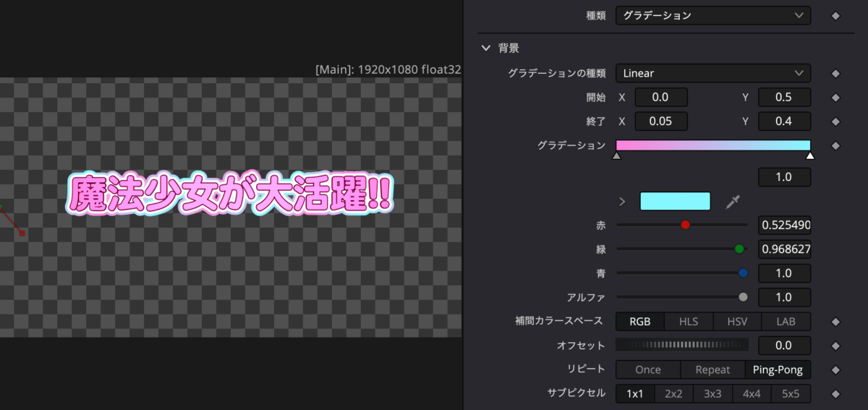868x410 pixels.
Task: Click keyframe diamond for オフセット
Action: (835, 345)
